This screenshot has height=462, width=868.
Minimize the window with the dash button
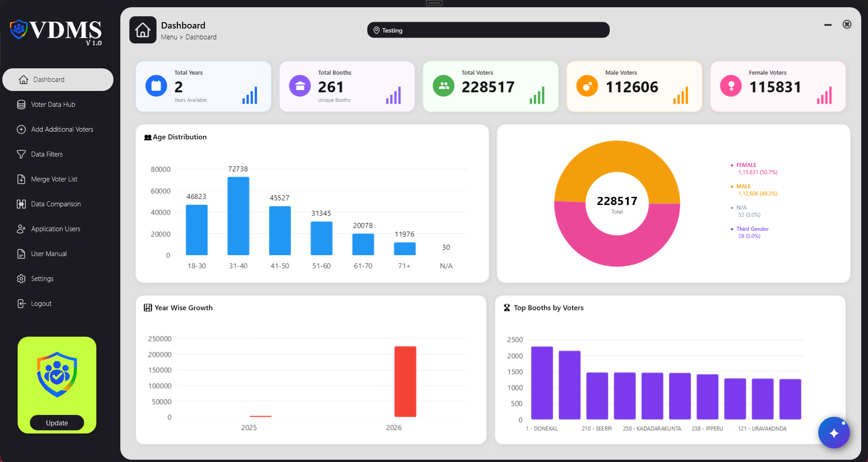(828, 25)
